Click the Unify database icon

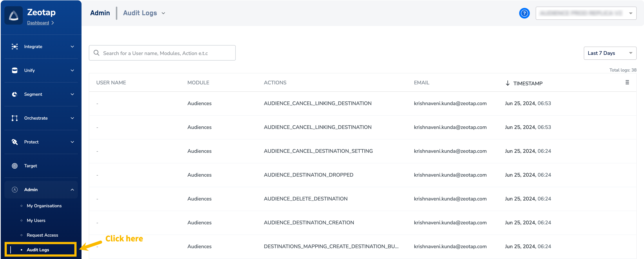click(x=15, y=70)
